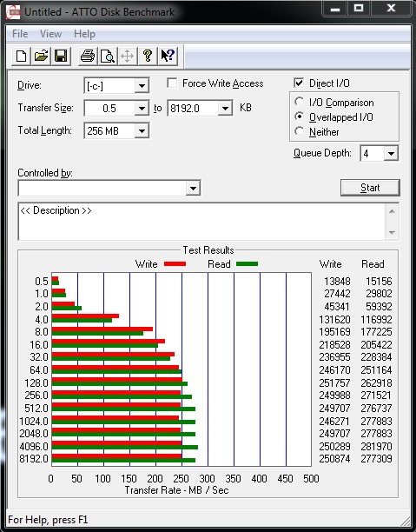The height and width of the screenshot is (532, 416).
Task: Click the Transfer Rate - MB / Sec axis label
Action: [x=176, y=490]
